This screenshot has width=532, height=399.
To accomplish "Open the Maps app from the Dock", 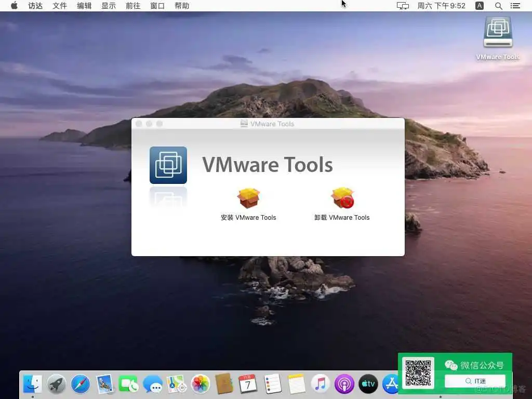I will click(177, 384).
